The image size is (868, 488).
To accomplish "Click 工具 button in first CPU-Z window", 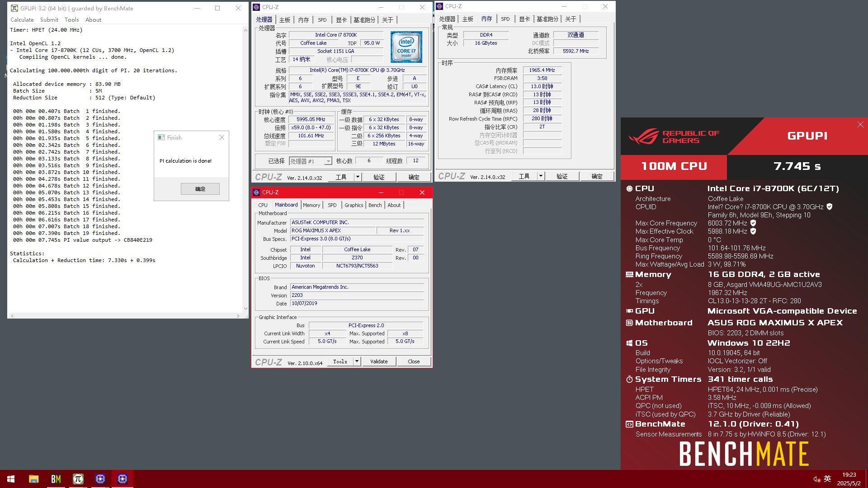I will click(x=341, y=177).
